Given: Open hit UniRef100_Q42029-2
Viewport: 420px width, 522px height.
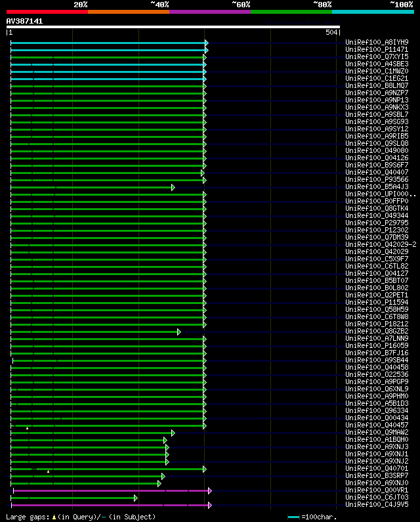Looking at the screenshot, I should (381, 245).
